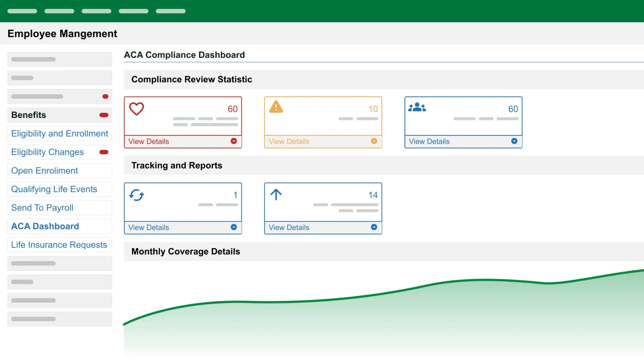The width and height of the screenshot is (644, 362).
Task: Click red arrow circle beside View Details
Action: point(234,141)
